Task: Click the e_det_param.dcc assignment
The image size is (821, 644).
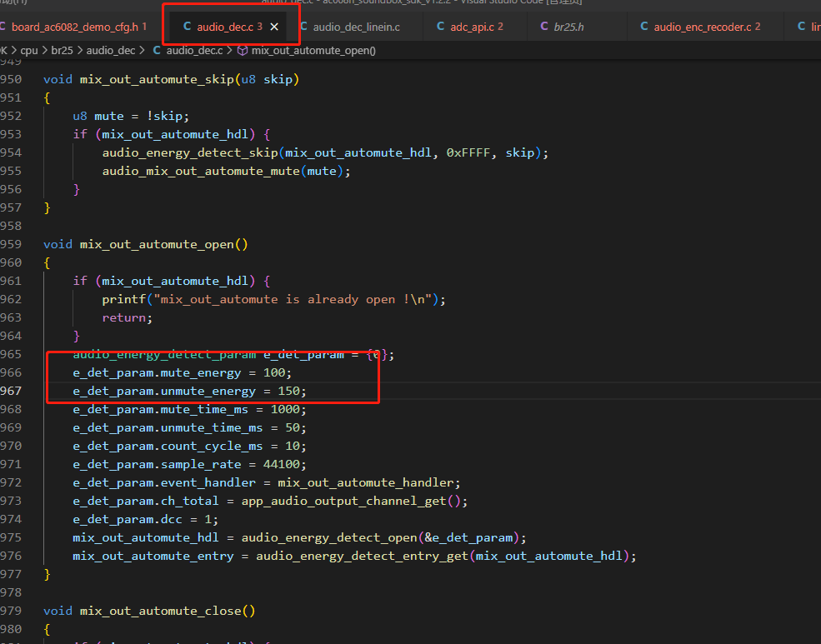Action: [x=146, y=519]
